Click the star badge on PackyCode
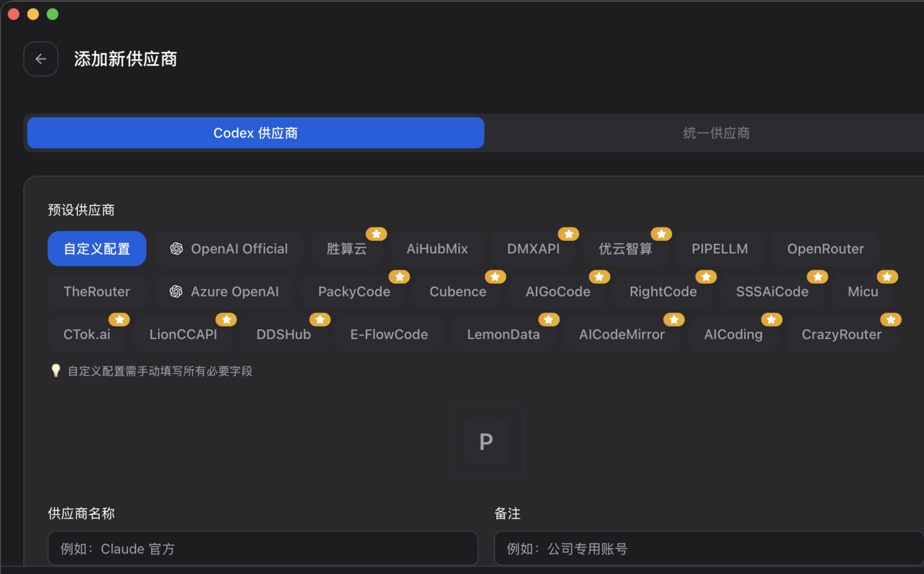 (399, 277)
